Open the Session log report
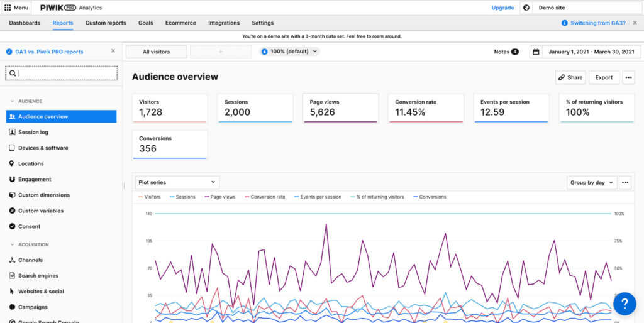This screenshot has height=323, width=644. [x=33, y=132]
